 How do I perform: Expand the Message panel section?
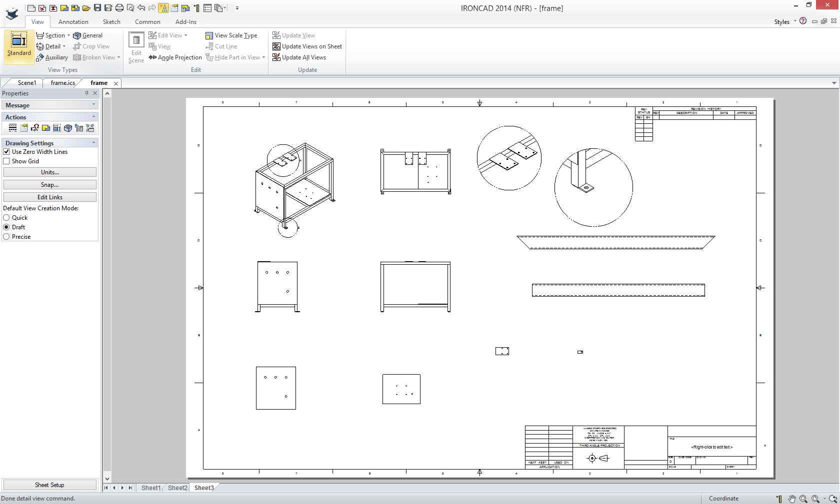tap(93, 105)
